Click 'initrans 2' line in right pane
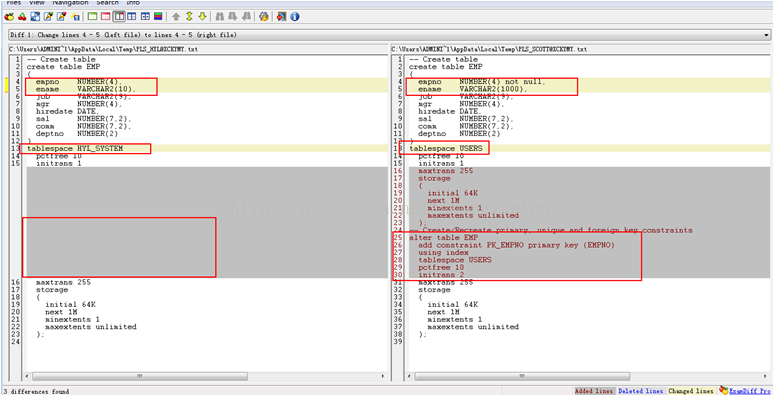773x395 pixels. pyautogui.click(x=441, y=275)
